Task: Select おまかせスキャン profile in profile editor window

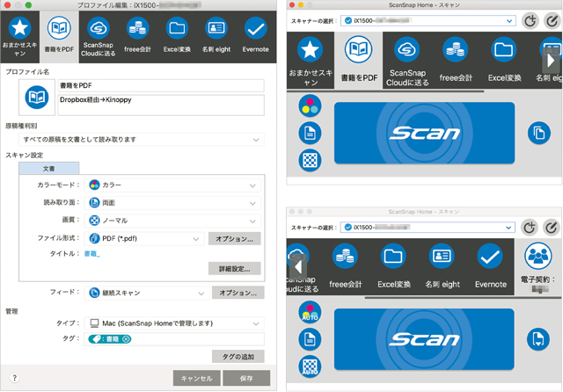Action: pyautogui.click(x=19, y=37)
